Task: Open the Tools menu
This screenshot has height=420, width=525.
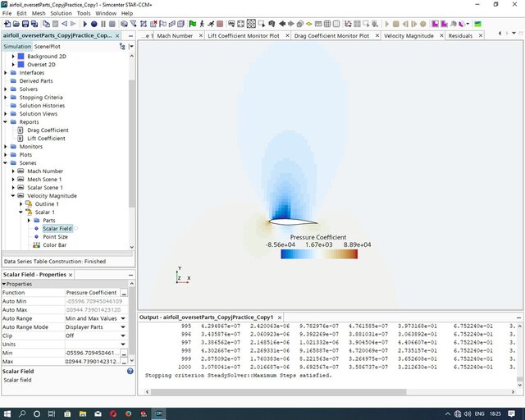Action: (84, 13)
